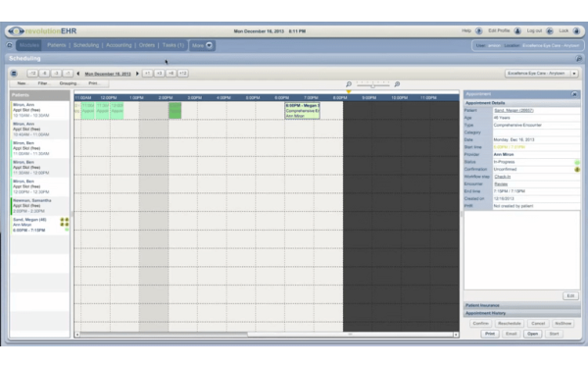Expand the Patient Insurance section
588x368 pixels.
(522, 305)
